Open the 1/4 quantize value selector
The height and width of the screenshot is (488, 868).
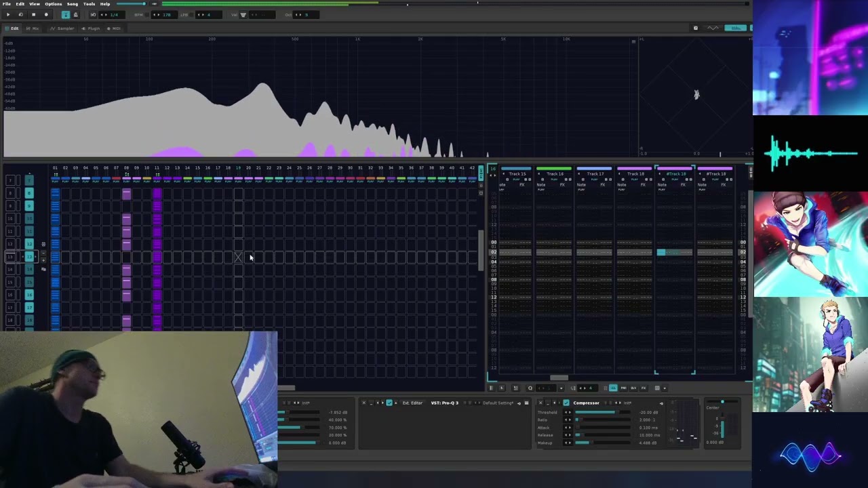click(x=113, y=15)
